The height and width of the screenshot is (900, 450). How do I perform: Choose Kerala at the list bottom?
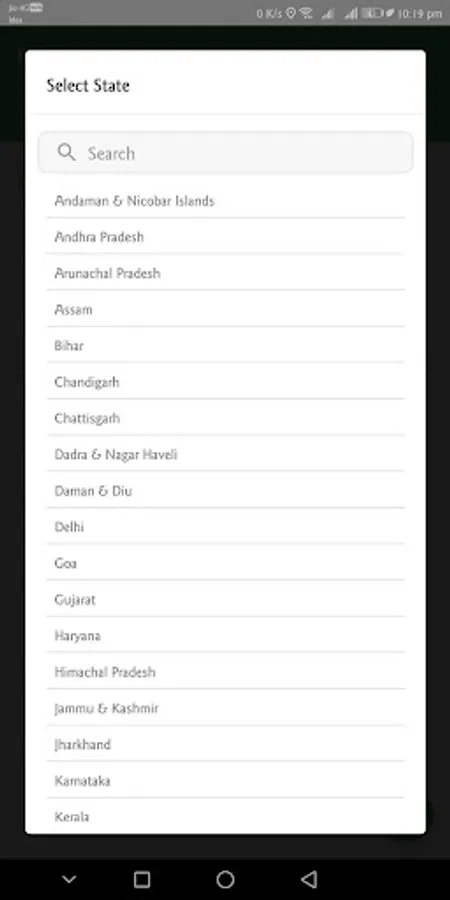pyautogui.click(x=226, y=816)
